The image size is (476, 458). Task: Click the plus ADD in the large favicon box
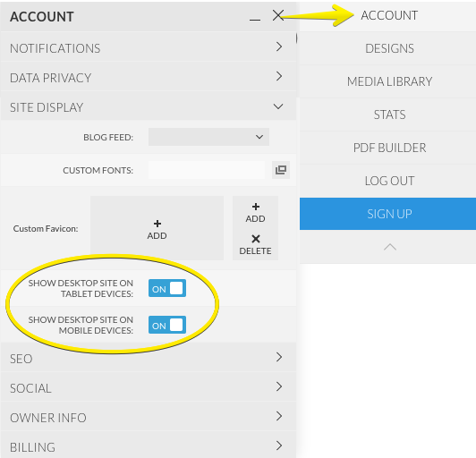coord(157,229)
